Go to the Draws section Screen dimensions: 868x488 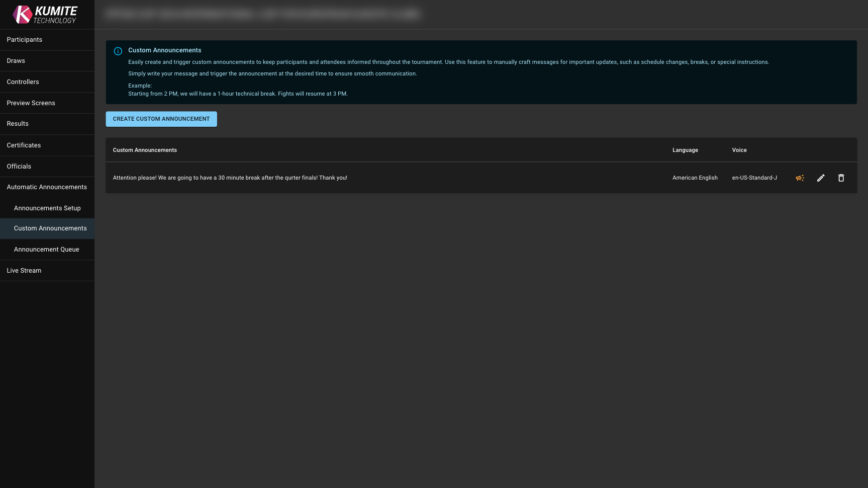click(x=16, y=61)
